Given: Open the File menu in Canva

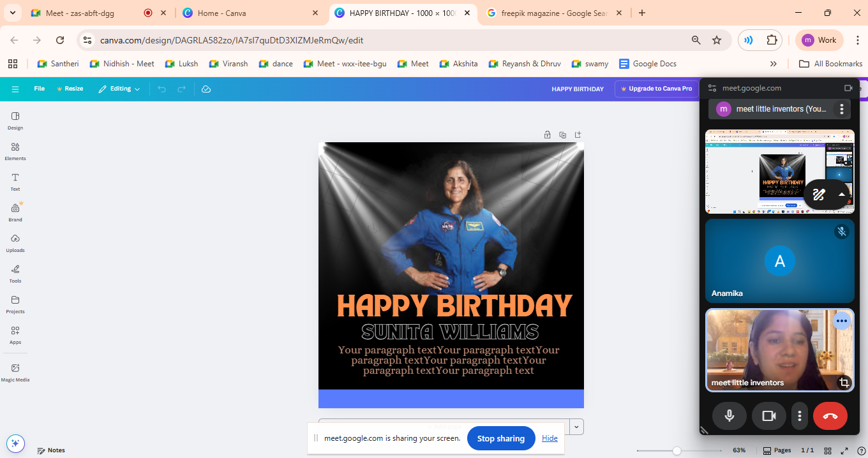Looking at the screenshot, I should click(x=40, y=89).
